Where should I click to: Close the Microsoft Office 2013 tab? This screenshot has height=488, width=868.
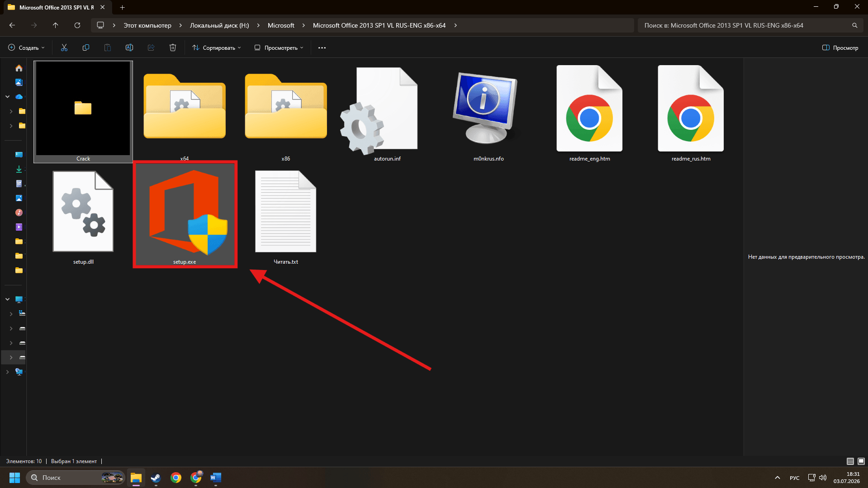tap(103, 7)
